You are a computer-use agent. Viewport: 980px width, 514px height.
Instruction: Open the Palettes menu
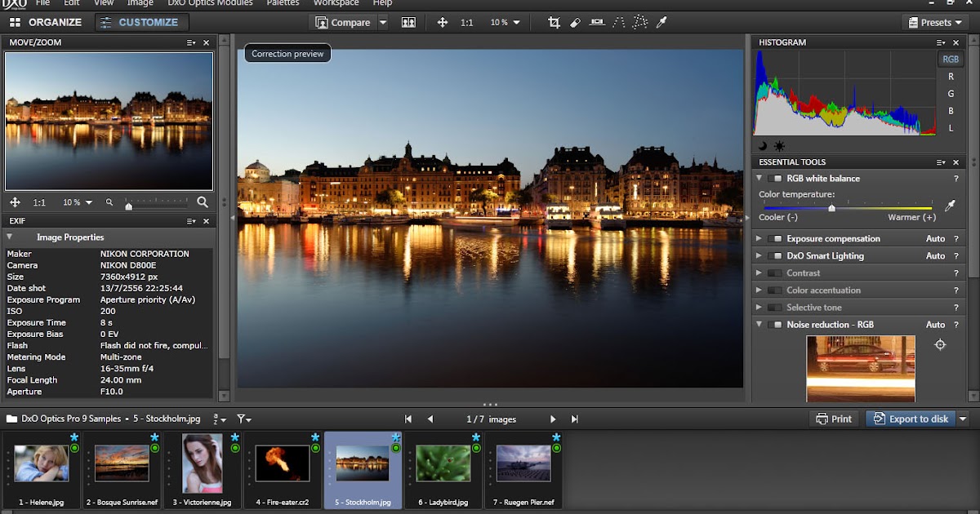pyautogui.click(x=283, y=3)
